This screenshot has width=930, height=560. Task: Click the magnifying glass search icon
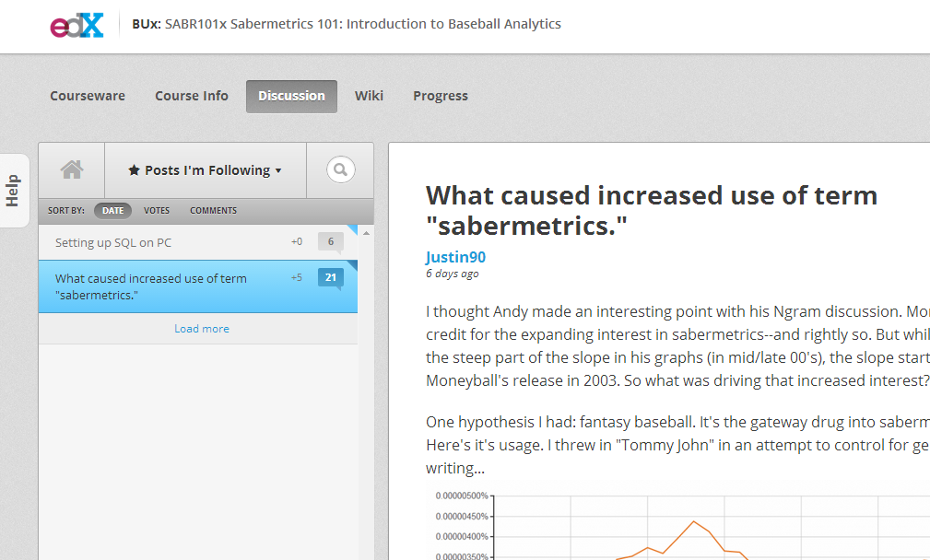[x=340, y=170]
